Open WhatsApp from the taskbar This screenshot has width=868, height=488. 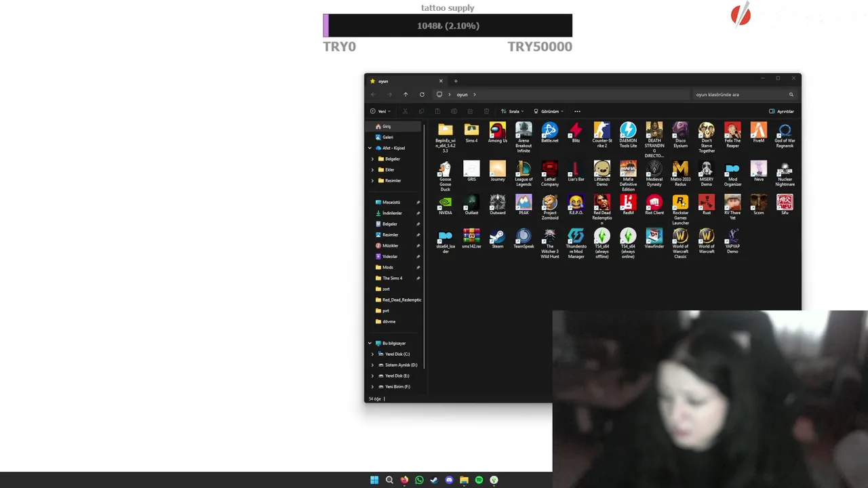[419, 480]
